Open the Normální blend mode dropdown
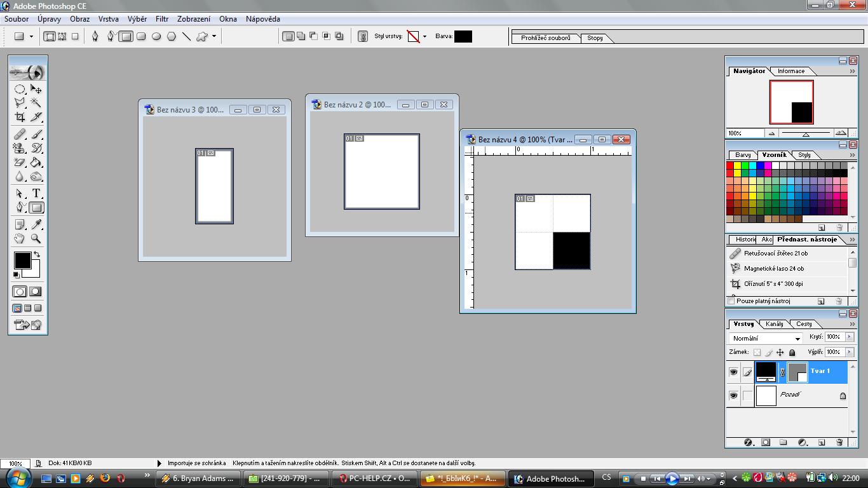This screenshot has width=868, height=488. coord(766,338)
